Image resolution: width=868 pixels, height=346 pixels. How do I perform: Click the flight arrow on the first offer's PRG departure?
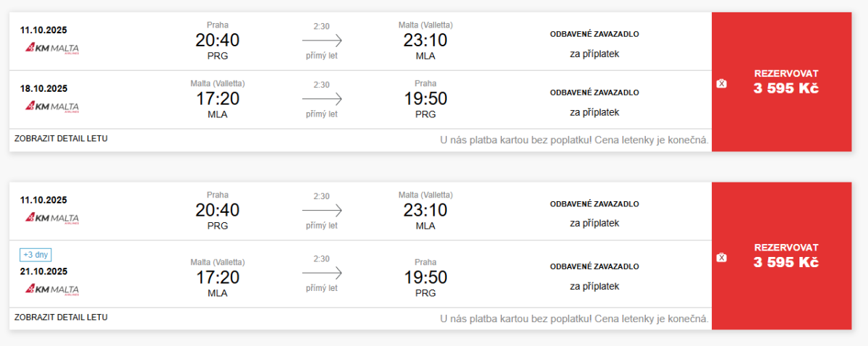click(322, 41)
